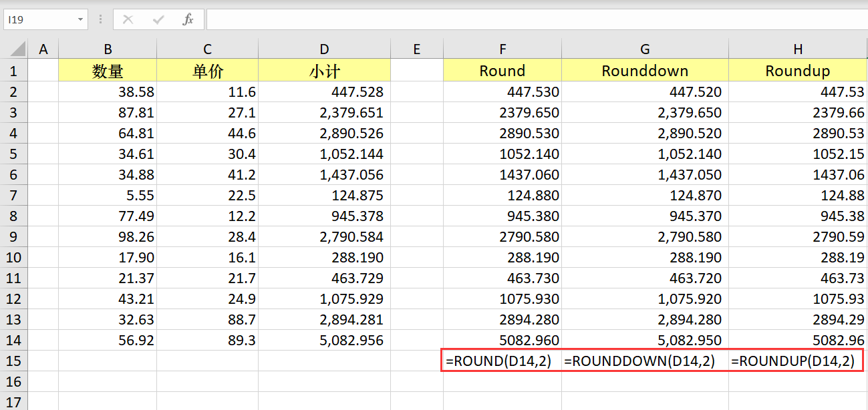Select column G header
The height and width of the screenshot is (410, 868).
(645, 49)
